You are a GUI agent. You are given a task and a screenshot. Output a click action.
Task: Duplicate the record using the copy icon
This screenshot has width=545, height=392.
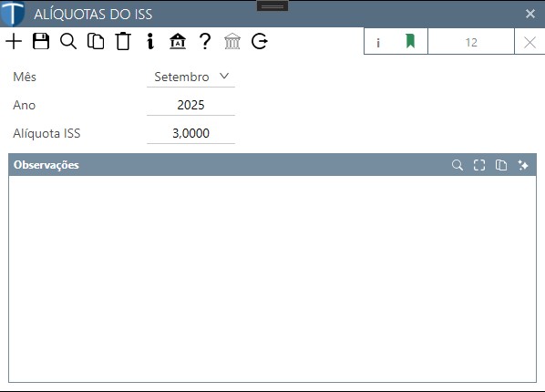[96, 42]
